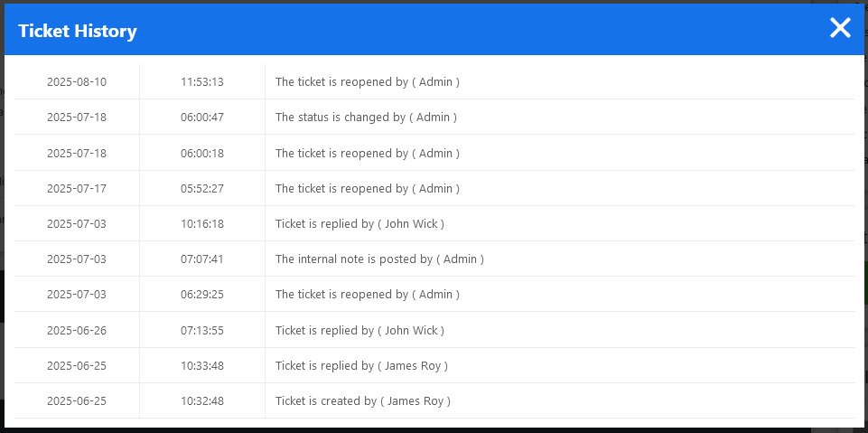Viewport: 868px width, 433px height.
Task: Click the 06:29:25 time entry
Action: (x=202, y=295)
